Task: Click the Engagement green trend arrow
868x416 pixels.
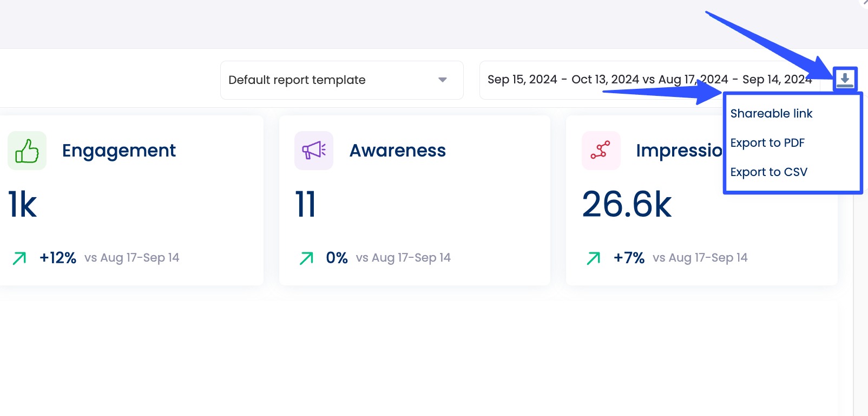Action: coord(19,258)
